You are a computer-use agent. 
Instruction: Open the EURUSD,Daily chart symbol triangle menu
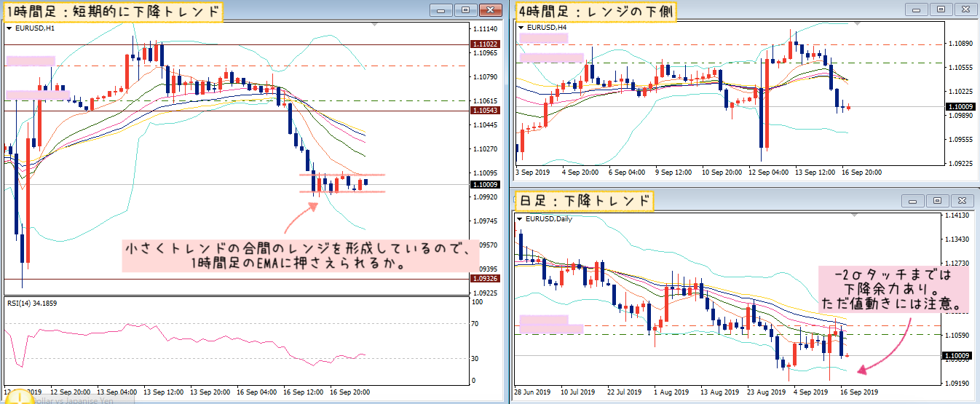(x=520, y=218)
